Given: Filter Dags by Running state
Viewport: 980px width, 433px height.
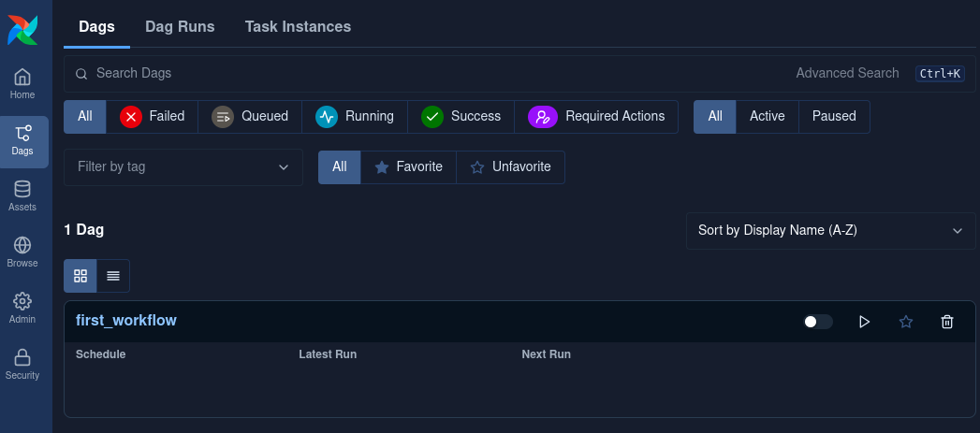Looking at the screenshot, I should (355, 116).
